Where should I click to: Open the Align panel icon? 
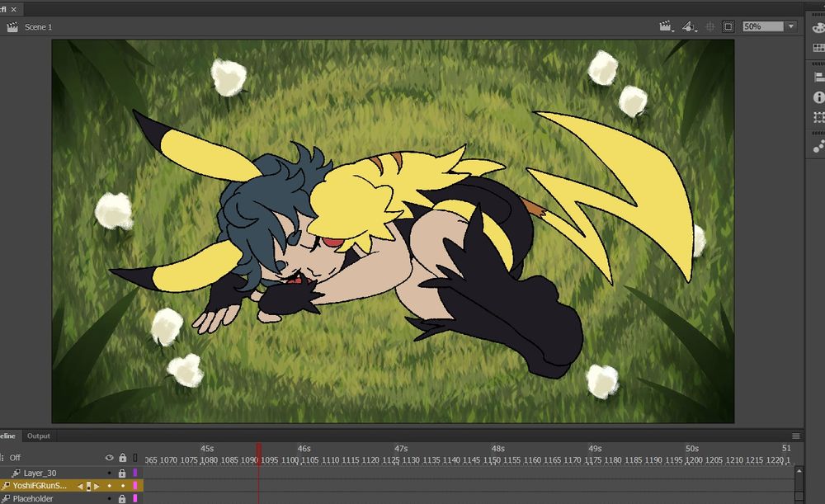point(818,78)
